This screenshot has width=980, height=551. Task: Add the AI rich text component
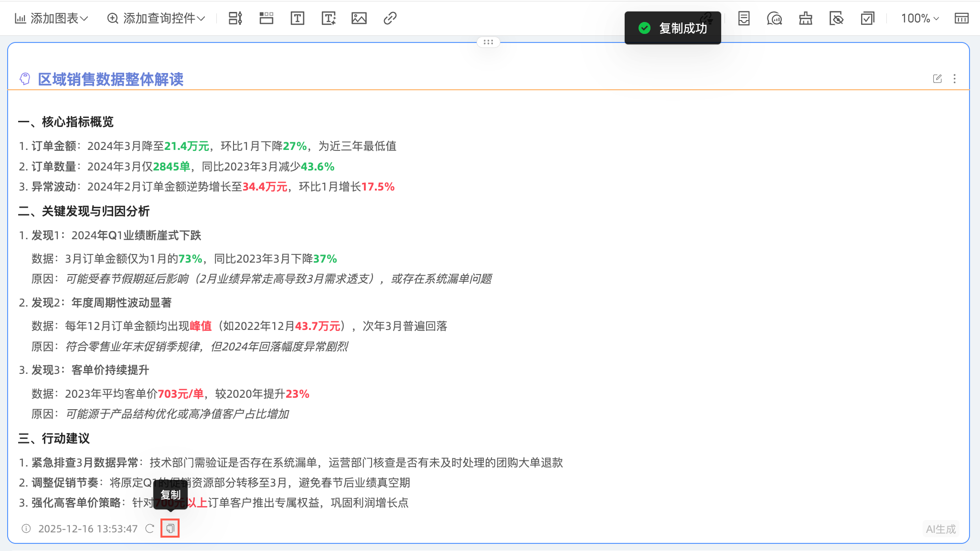[329, 19]
